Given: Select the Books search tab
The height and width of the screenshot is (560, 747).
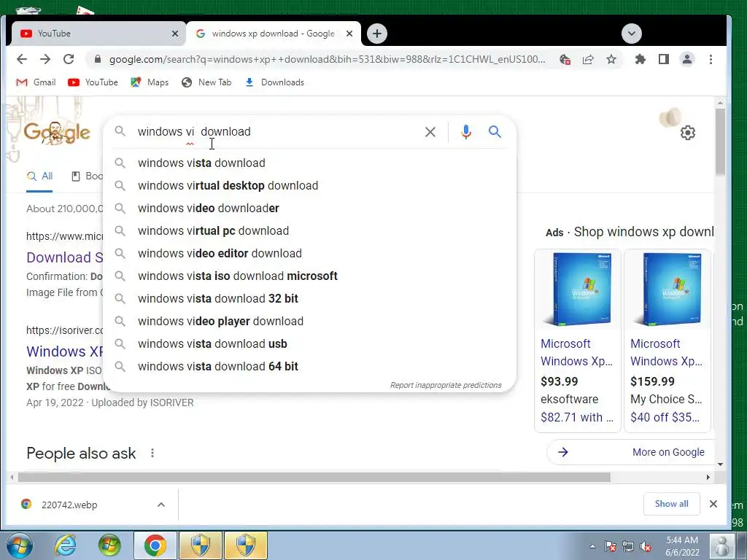Looking at the screenshot, I should [x=88, y=176].
